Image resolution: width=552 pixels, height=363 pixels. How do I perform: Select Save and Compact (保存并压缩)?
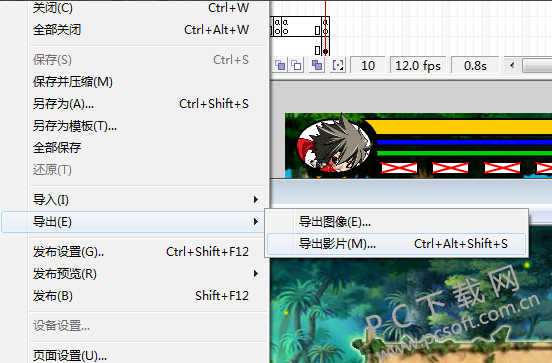click(x=136, y=82)
